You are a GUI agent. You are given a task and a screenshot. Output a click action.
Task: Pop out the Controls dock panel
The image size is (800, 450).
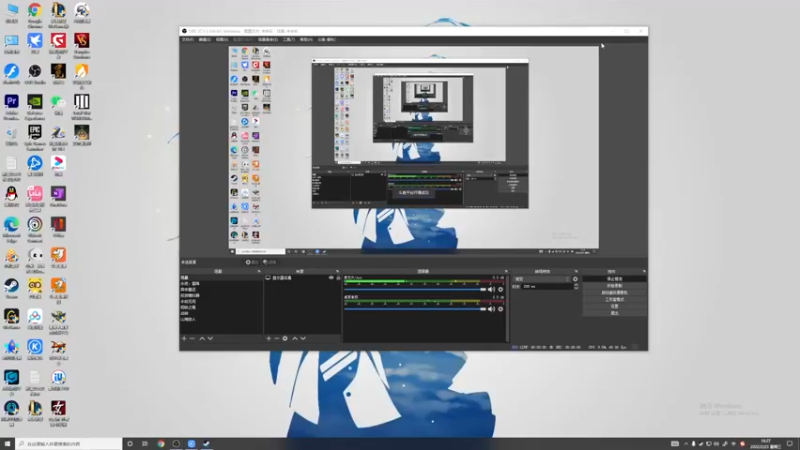644,271
